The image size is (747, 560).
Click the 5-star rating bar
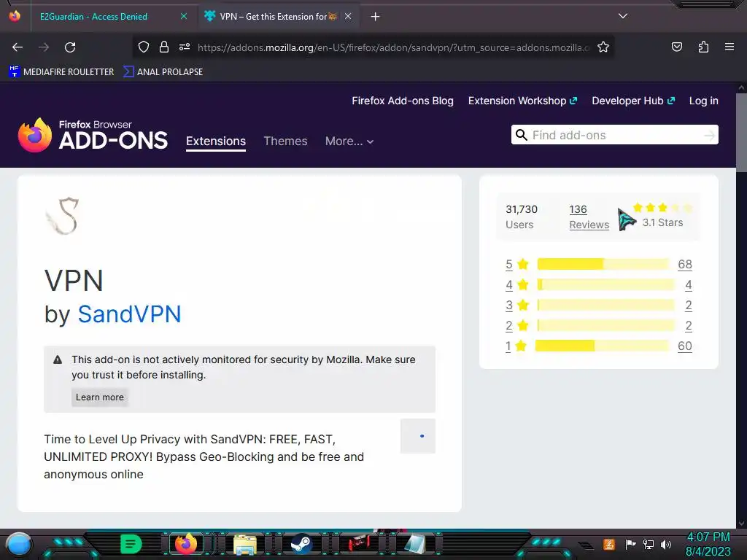tap(603, 264)
